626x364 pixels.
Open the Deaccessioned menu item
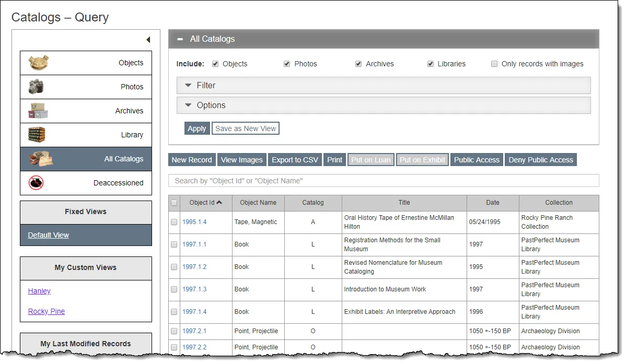pyautogui.click(x=86, y=183)
